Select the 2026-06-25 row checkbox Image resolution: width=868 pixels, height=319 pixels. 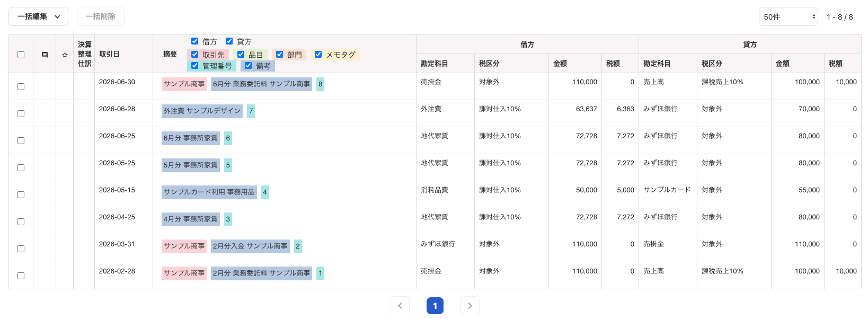(x=21, y=140)
